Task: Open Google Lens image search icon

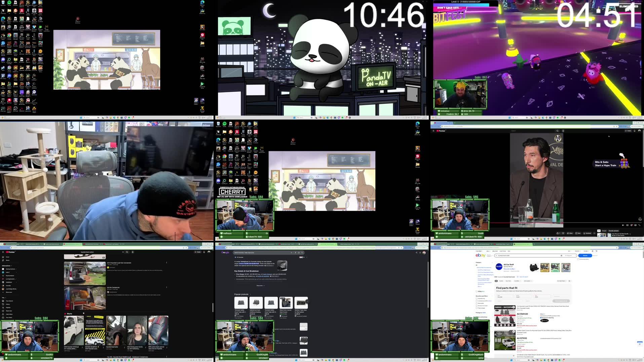Action: click(x=299, y=253)
